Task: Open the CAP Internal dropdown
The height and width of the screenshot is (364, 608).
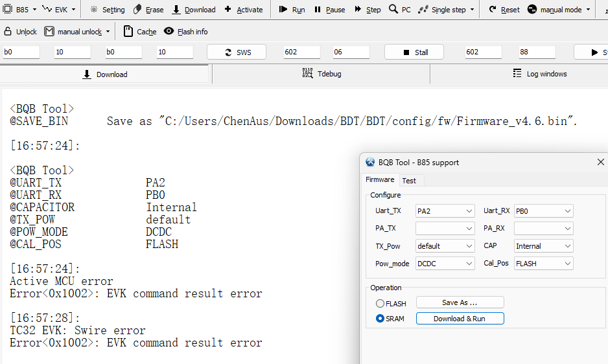Action: (x=544, y=245)
